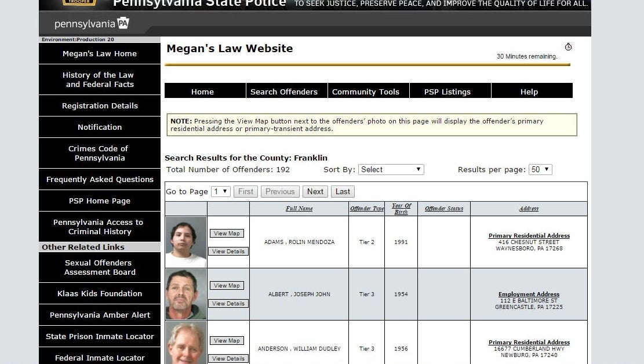The width and height of the screenshot is (644, 364).
Task: Open the Search Offenders tab
Action: (x=284, y=92)
